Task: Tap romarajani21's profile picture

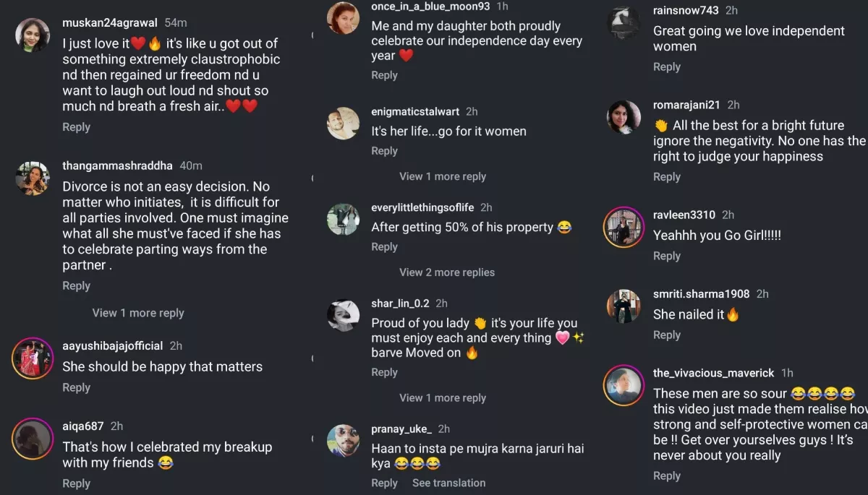Action: click(624, 117)
